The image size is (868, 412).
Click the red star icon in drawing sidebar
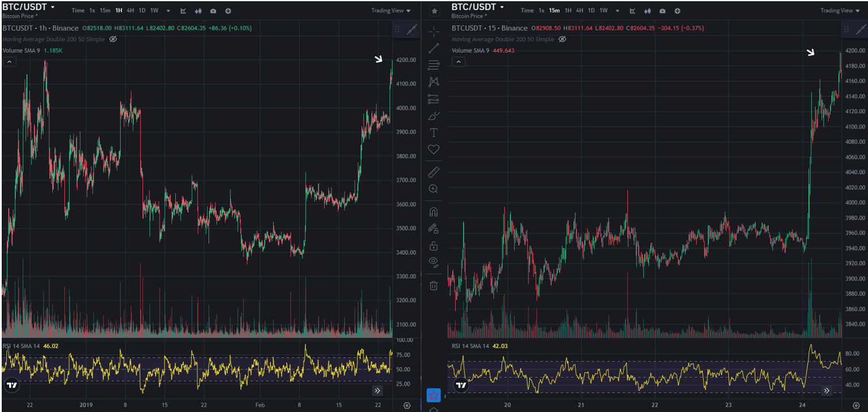coord(434,395)
